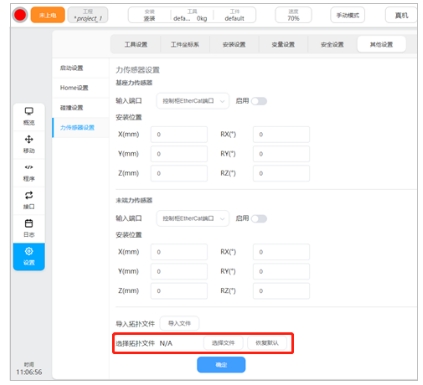Viewport: 423px width, 385px height.
Task: Open Home设置 in the side menu
Action: [80, 88]
